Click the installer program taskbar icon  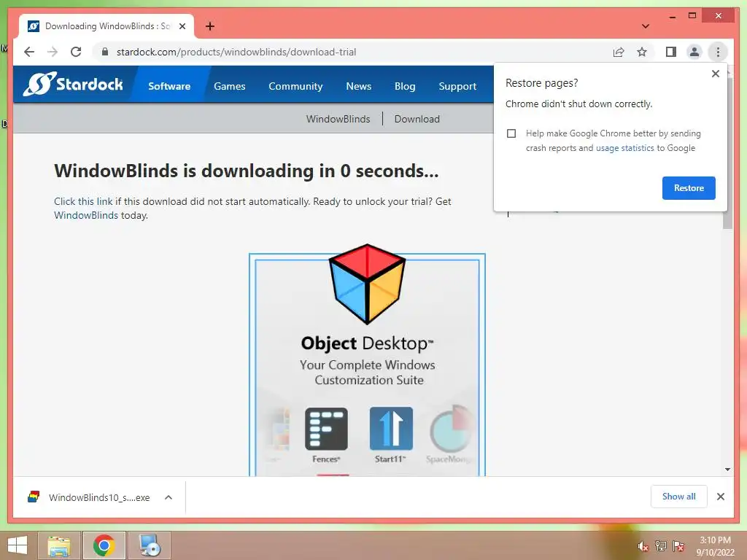point(150,545)
